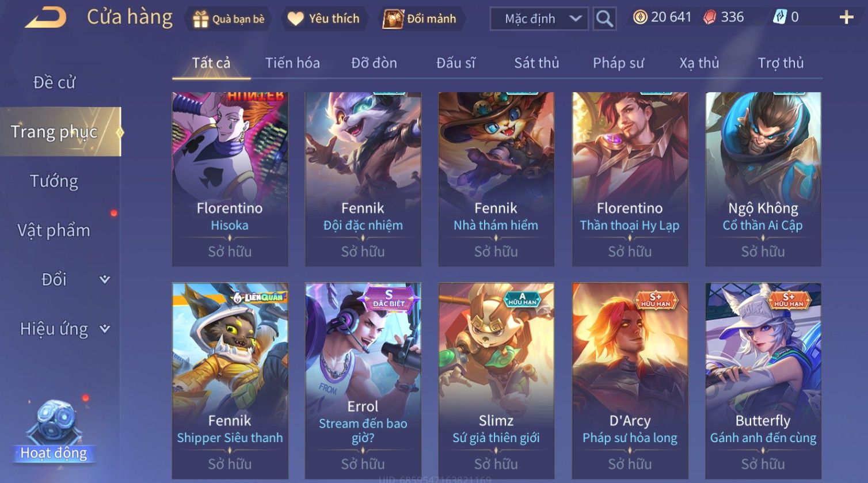Switch to the Pháp sư tab

coord(618,63)
